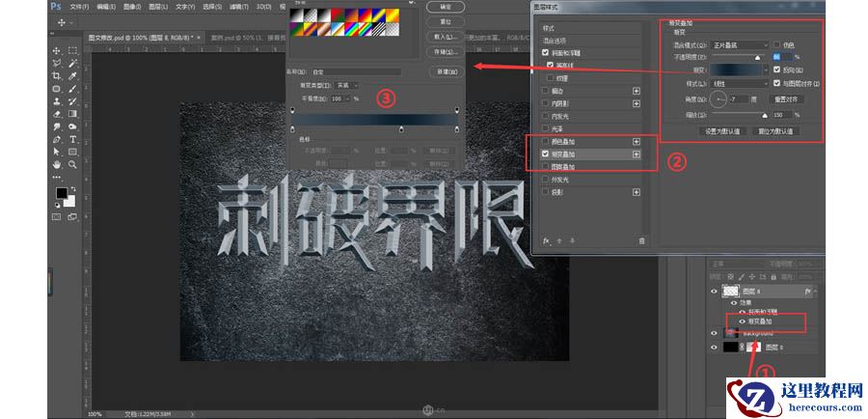Open 混合模式 blend mode dropdown

(740, 44)
